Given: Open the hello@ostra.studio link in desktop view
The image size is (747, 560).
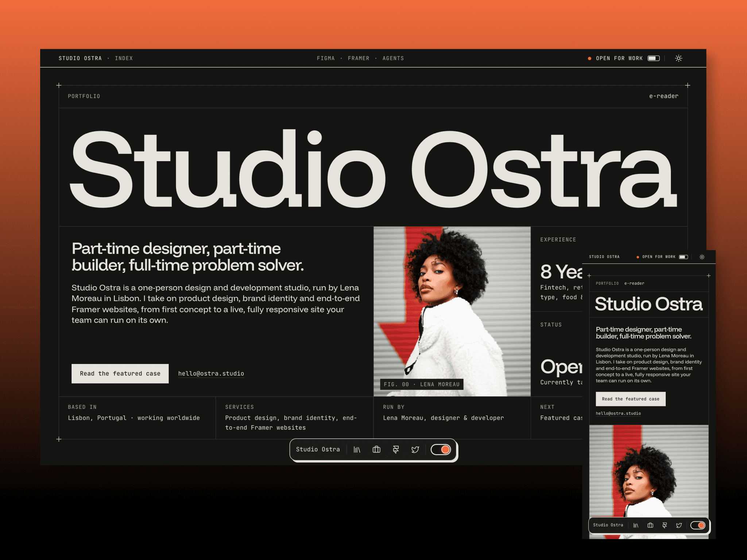Looking at the screenshot, I should click(211, 374).
